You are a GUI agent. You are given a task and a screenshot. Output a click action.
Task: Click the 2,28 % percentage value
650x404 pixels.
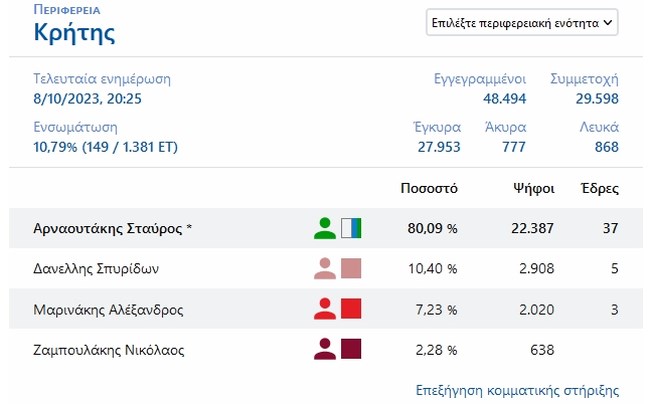(437, 350)
